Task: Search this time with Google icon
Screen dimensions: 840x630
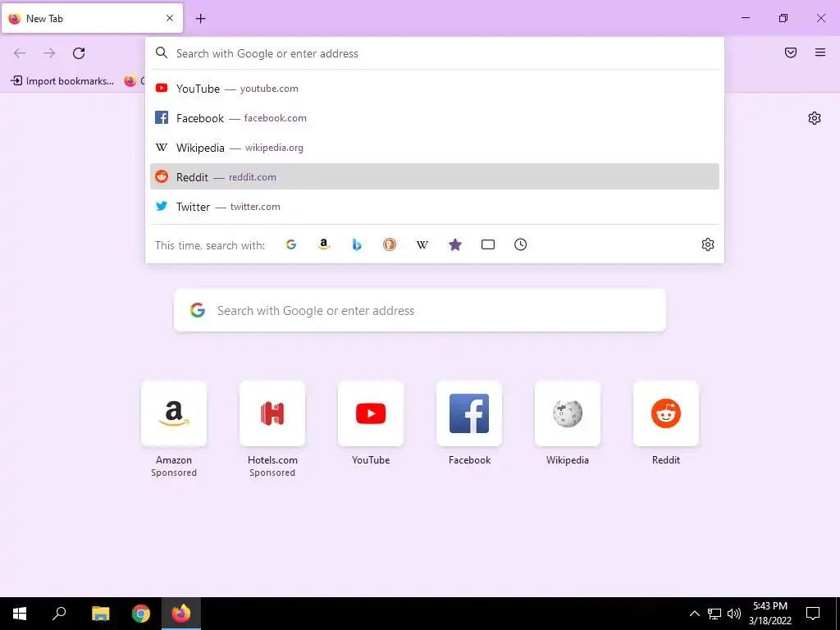Action: 291,244
